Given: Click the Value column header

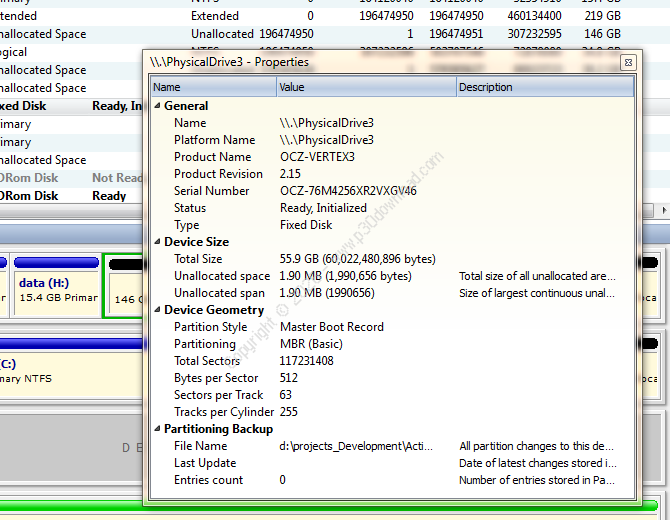Looking at the screenshot, I should tap(366, 87).
